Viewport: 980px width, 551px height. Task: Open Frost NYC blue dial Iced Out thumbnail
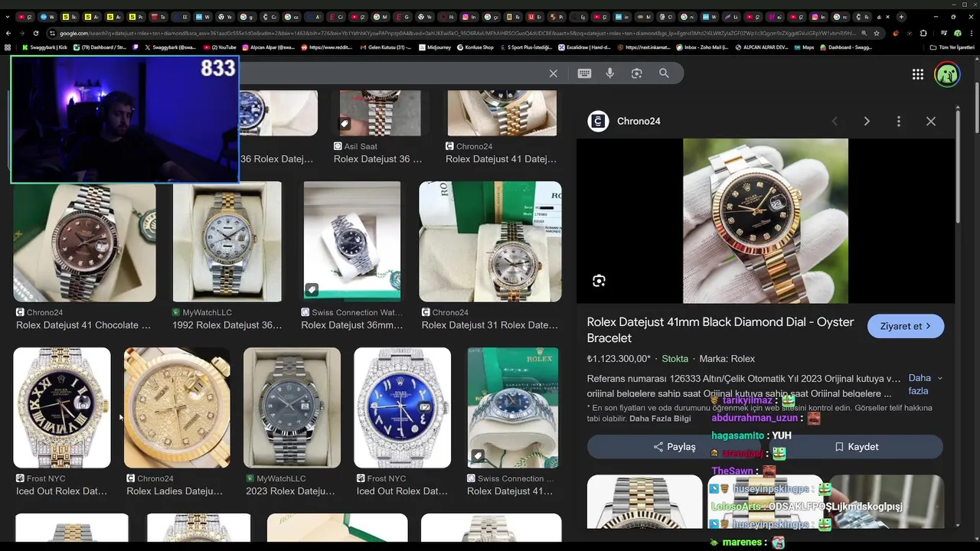coord(402,408)
